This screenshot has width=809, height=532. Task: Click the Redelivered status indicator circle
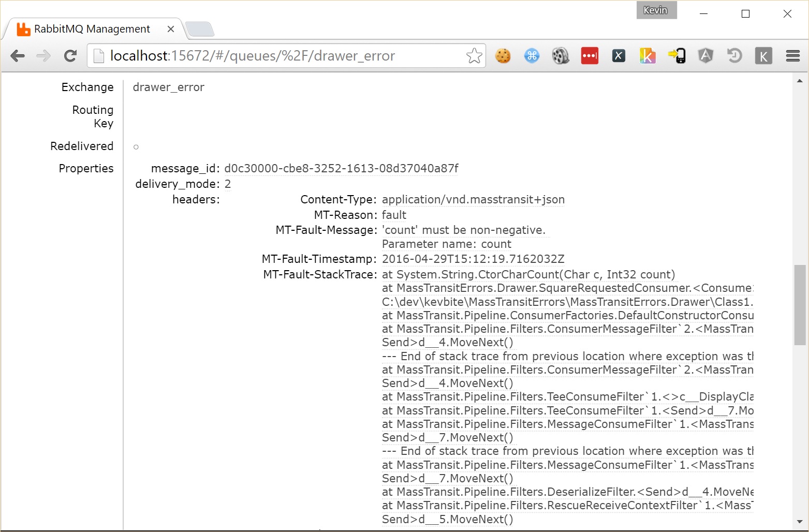tap(136, 147)
